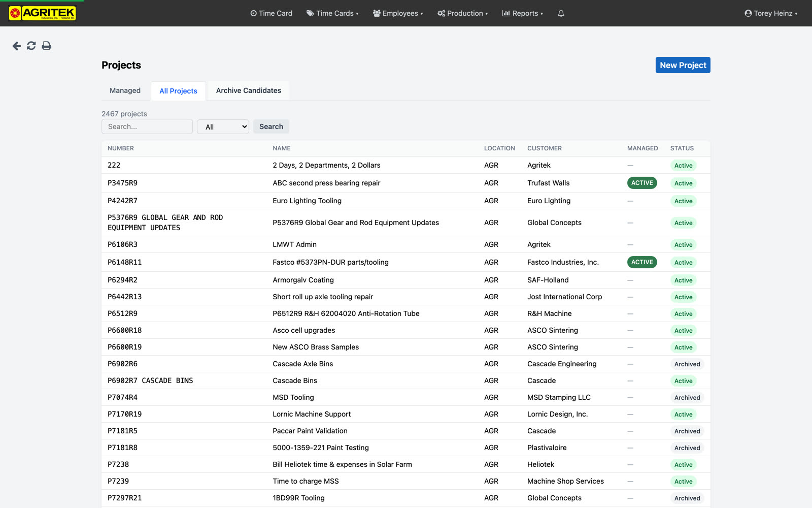
Task: Open project P6902R7 CASCADE BINS
Action: [x=150, y=380]
